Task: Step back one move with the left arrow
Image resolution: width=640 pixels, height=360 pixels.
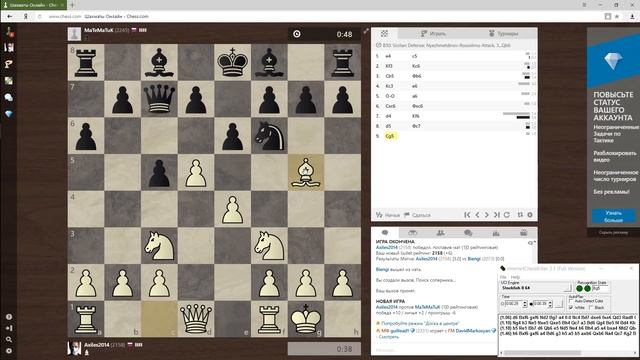Action: 477,215
